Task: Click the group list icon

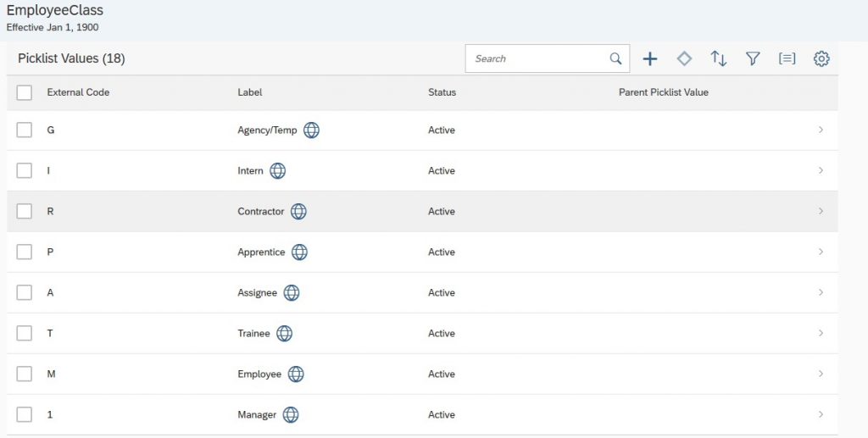Action: point(787,58)
